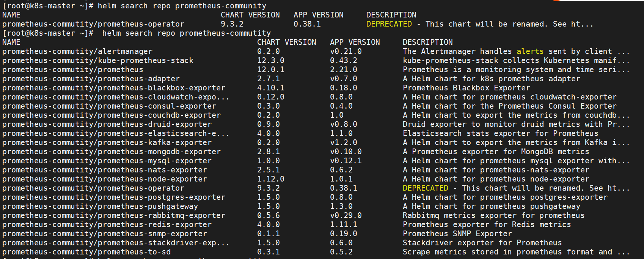The width and height of the screenshot is (644, 259).
Task: Click 'prometheus-commutity/alertmanager' chart name
Action: 77,51
